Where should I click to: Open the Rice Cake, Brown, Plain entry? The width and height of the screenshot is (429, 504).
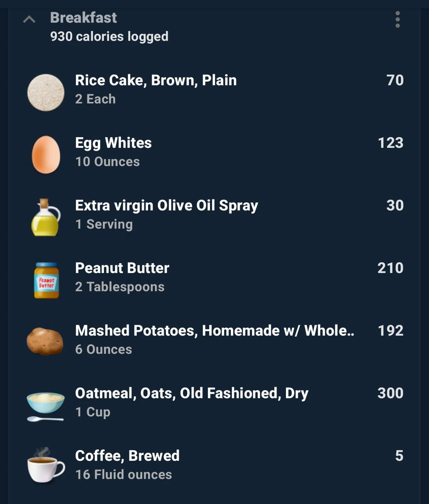point(214,90)
